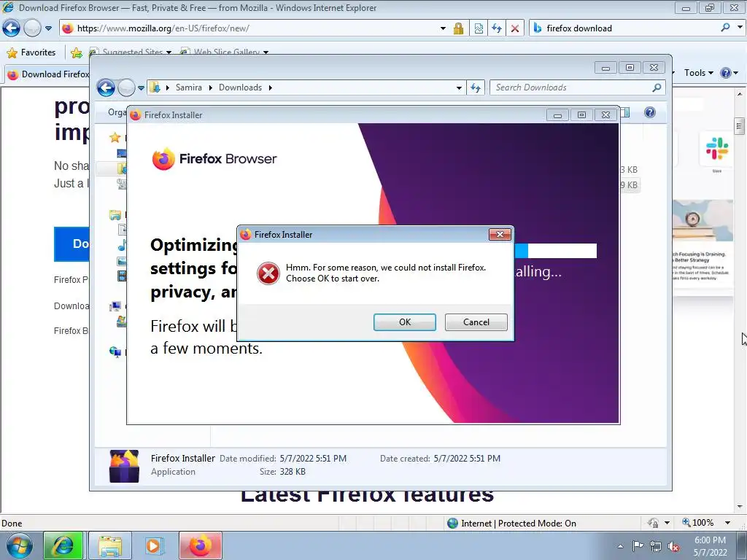
Task: Click the Firefox Installer taskbar button
Action: click(200, 545)
